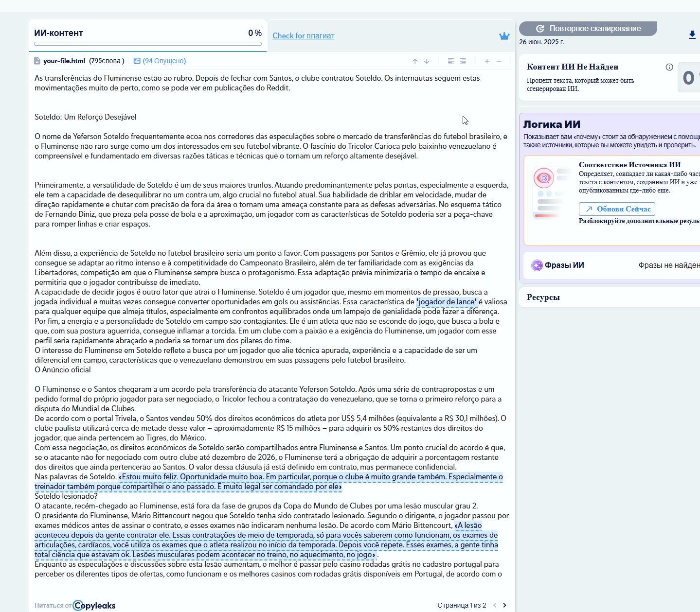Jump to next result with down arrow

[427, 61]
